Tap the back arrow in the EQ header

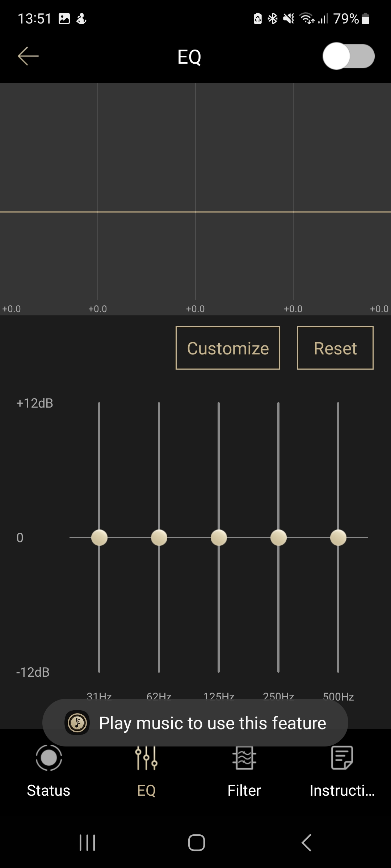(x=28, y=56)
